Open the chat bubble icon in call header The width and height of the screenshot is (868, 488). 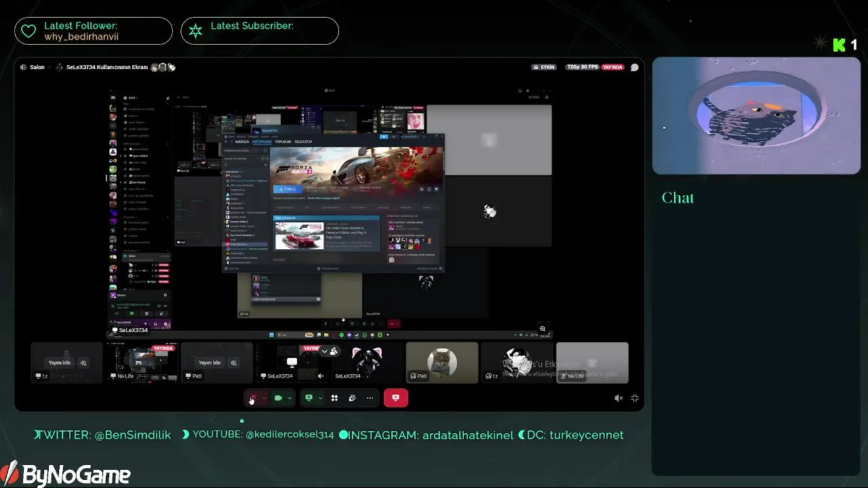635,67
